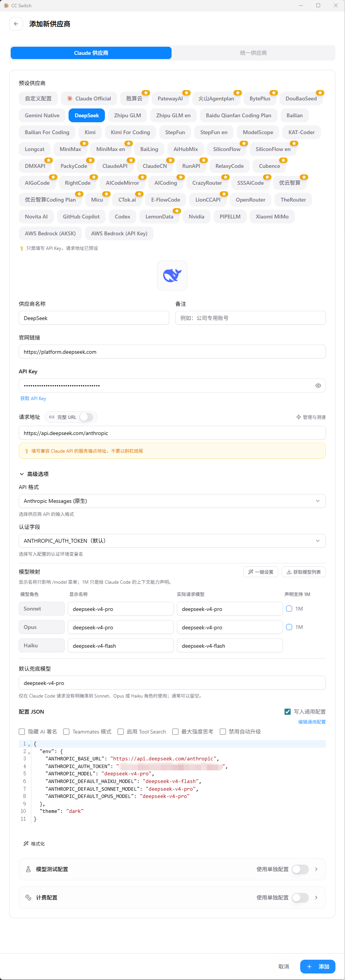Click the lightbulb hint icon under presets
345x980 pixels.
click(x=22, y=248)
